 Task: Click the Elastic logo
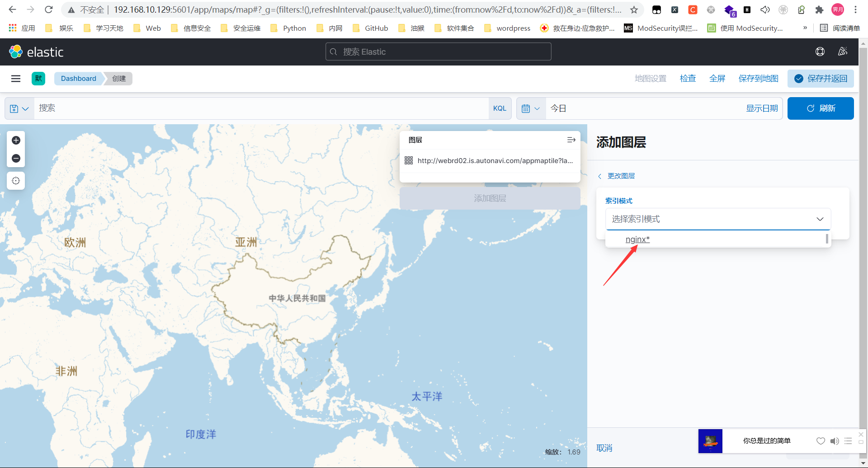(15, 51)
